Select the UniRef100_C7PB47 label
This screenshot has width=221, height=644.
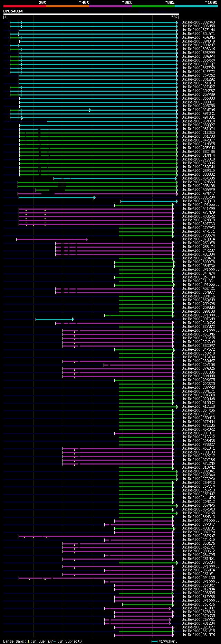[198, 524]
